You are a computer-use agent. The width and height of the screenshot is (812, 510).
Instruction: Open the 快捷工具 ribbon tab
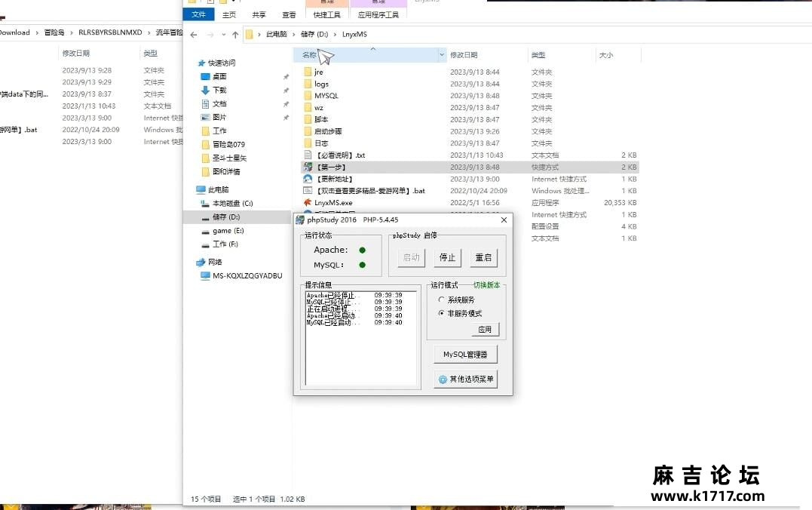[x=326, y=15]
